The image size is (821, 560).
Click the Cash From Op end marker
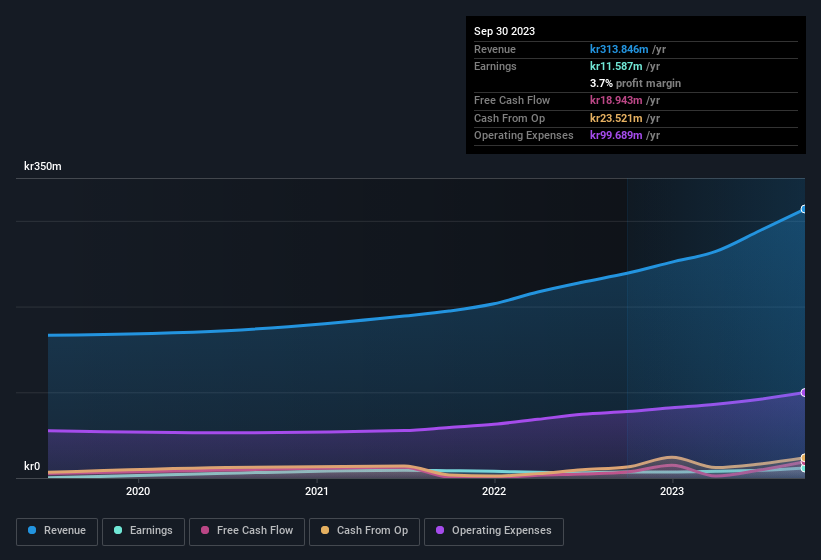804,458
